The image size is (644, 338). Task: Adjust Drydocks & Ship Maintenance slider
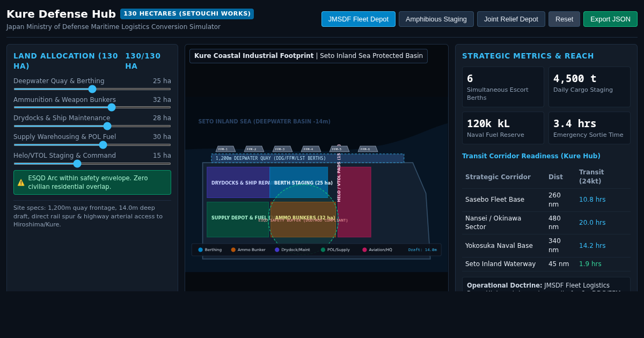pyautogui.click(x=92, y=126)
